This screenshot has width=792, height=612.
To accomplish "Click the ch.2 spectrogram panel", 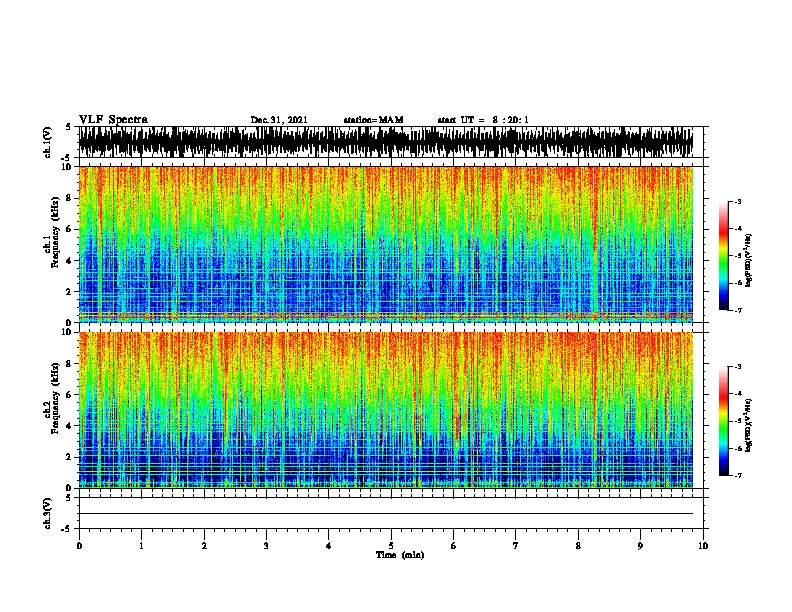I will (x=386, y=410).
